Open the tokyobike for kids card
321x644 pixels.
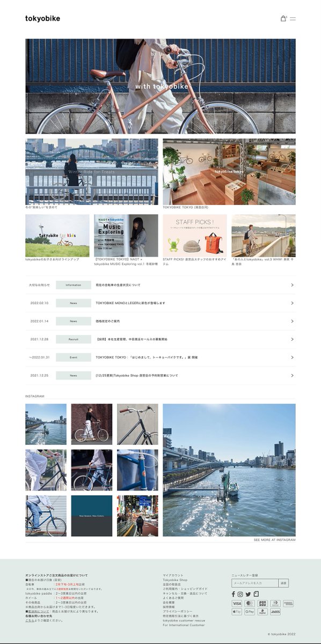point(57,236)
